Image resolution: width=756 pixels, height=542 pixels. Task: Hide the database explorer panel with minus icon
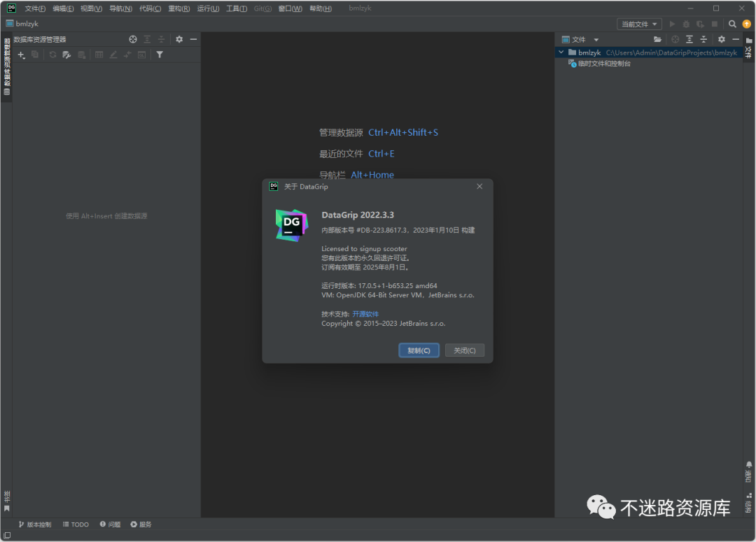coord(193,39)
